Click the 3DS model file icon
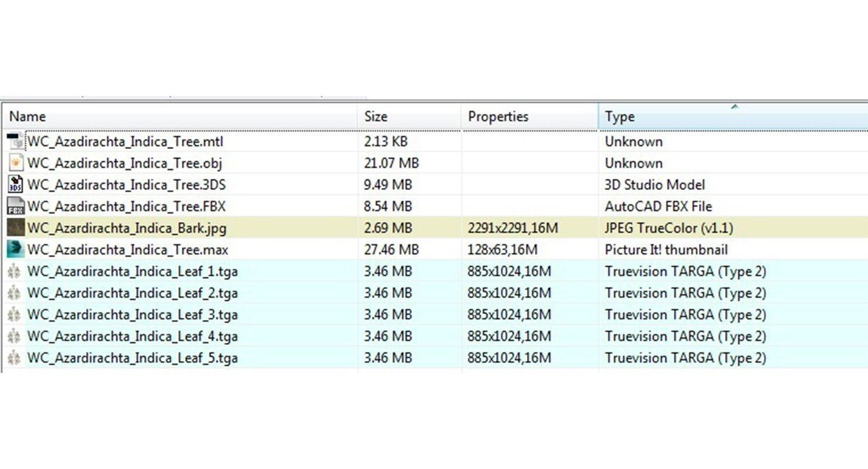Image resolution: width=868 pixels, height=469 pixels. 16,185
